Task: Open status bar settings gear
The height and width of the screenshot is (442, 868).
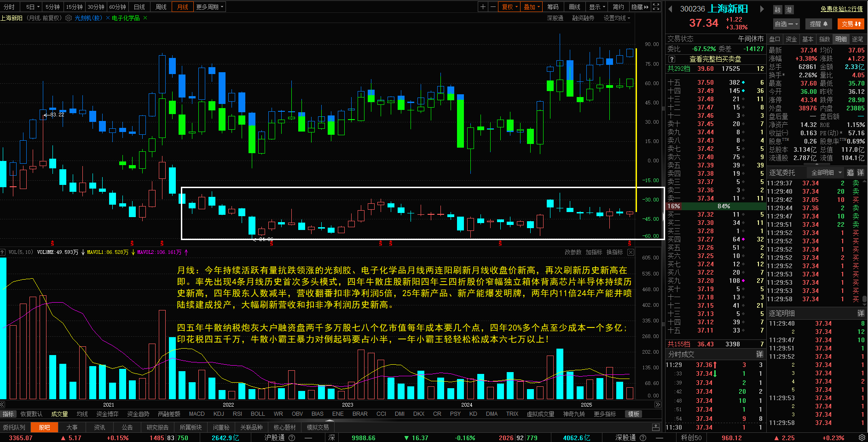Action: [x=862, y=438]
